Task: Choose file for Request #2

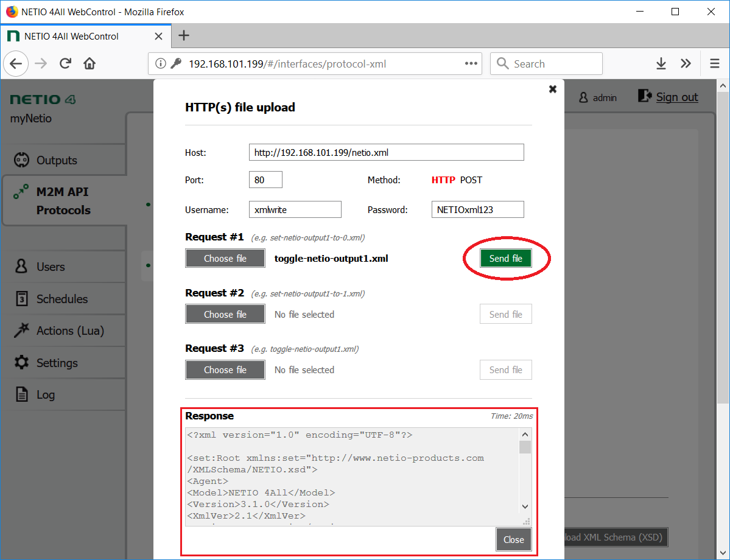Action: tap(225, 314)
